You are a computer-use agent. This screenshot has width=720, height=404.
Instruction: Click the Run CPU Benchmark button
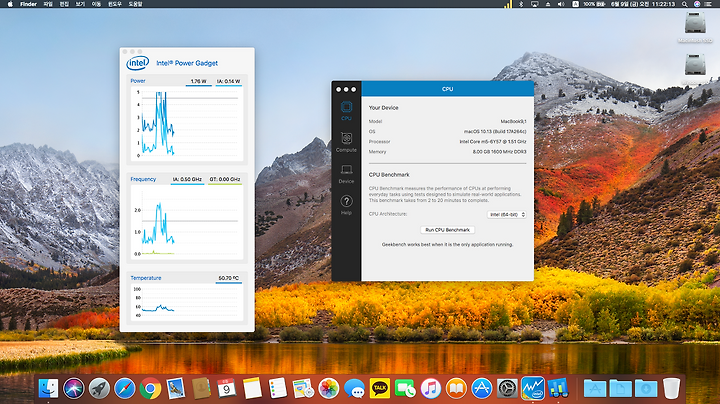pos(447,230)
